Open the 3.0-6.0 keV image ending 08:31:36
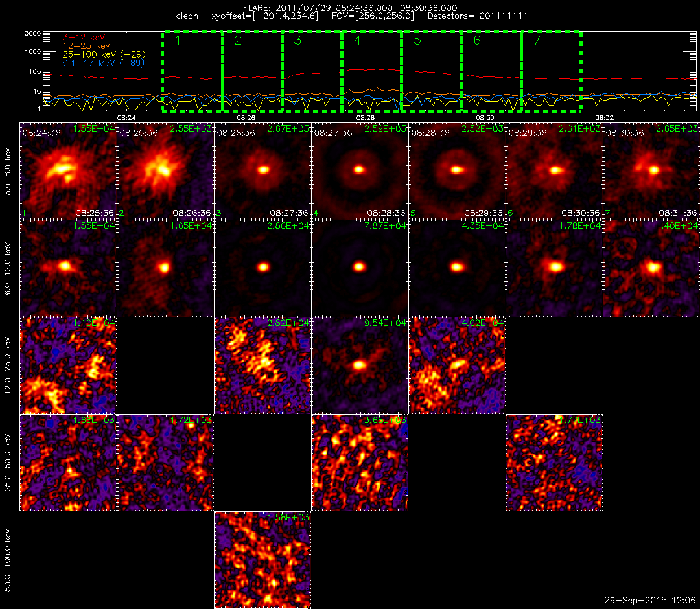 click(x=651, y=171)
